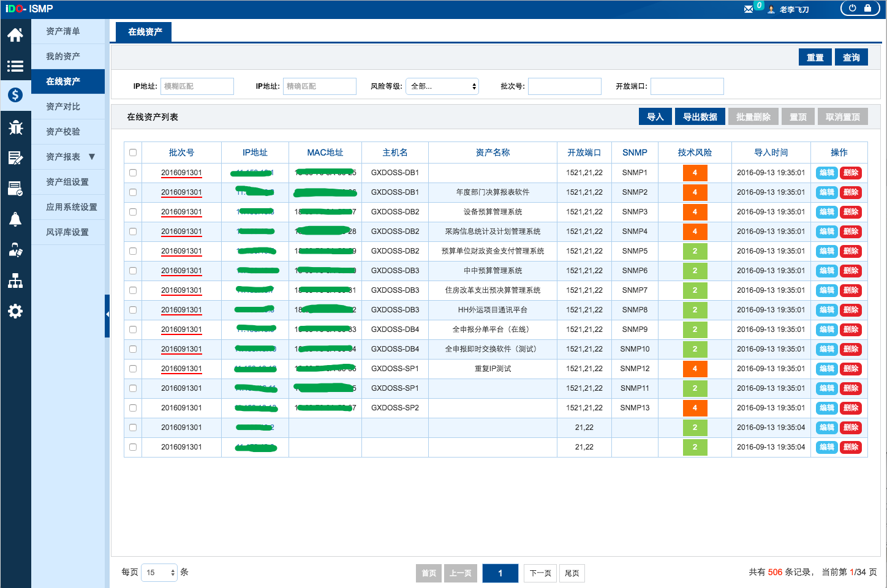Click the 导出数据 button
Viewport: 887px width, 588px height.
point(700,117)
